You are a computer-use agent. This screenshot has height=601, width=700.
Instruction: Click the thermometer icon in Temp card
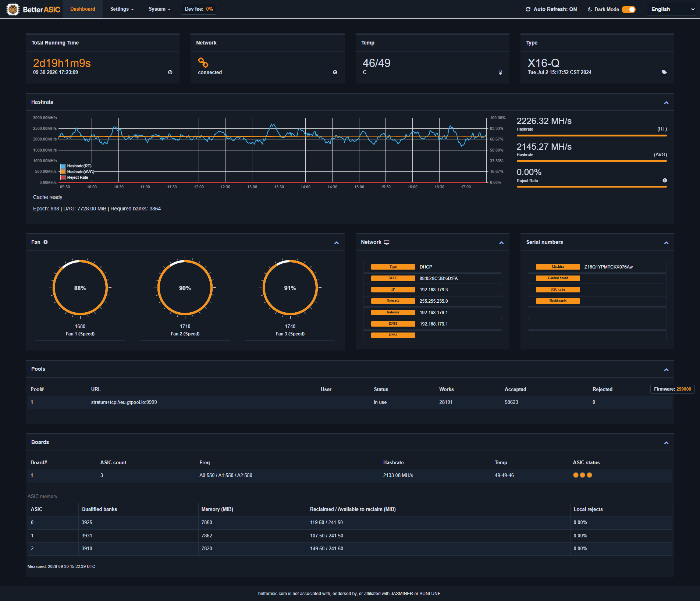(500, 72)
